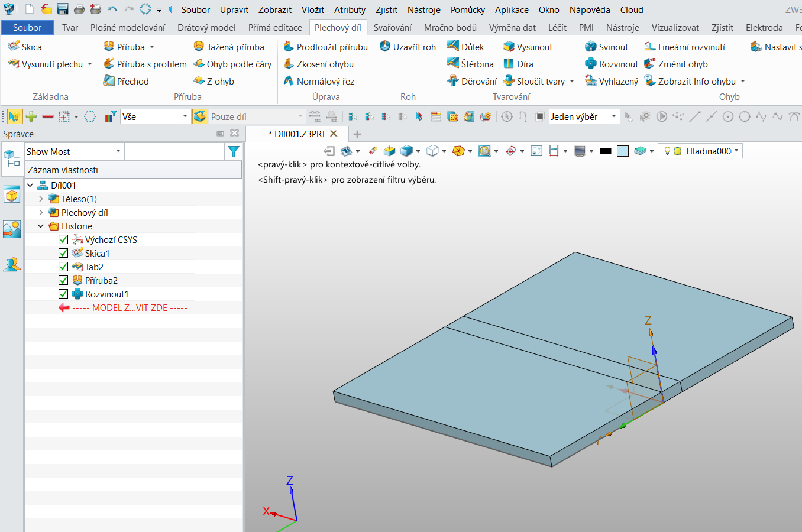Uncheck the Výchozí CSYS history checkbox
This screenshot has width=802, height=532.
(63, 239)
